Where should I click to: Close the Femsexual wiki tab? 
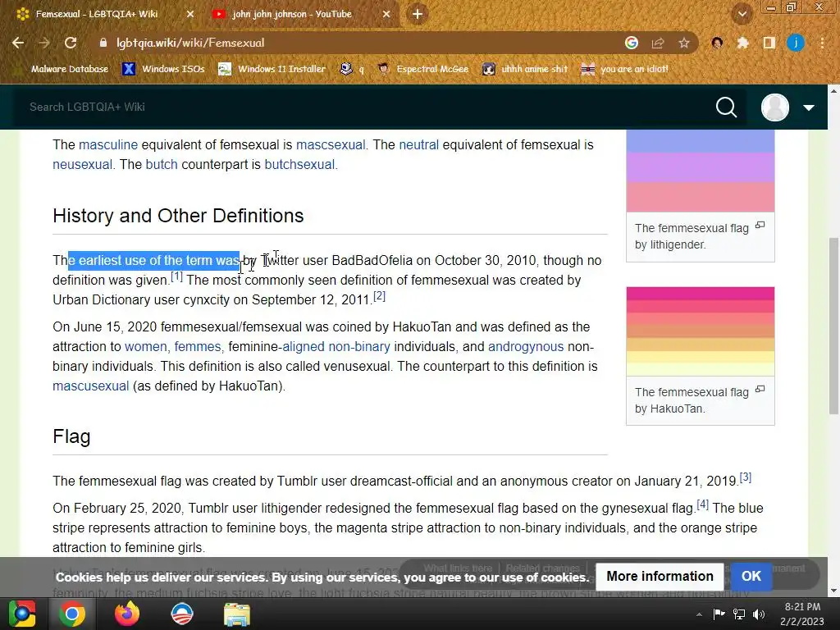click(x=190, y=15)
